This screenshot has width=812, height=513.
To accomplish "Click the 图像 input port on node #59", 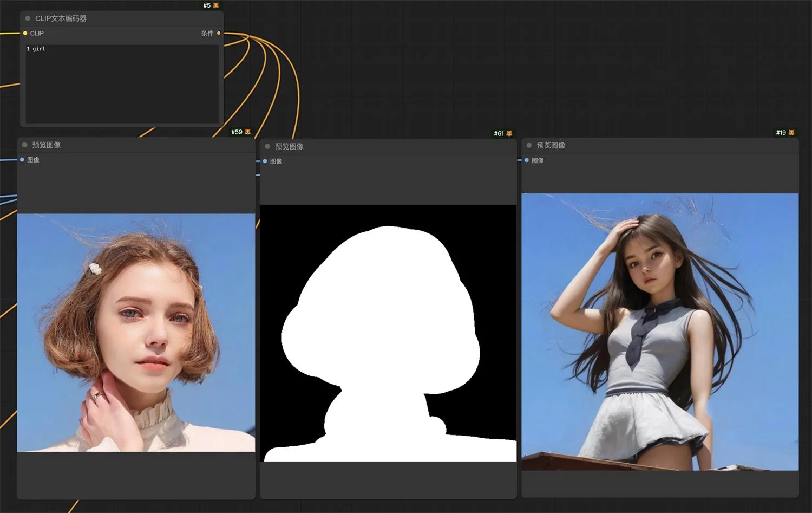I will click(x=22, y=160).
